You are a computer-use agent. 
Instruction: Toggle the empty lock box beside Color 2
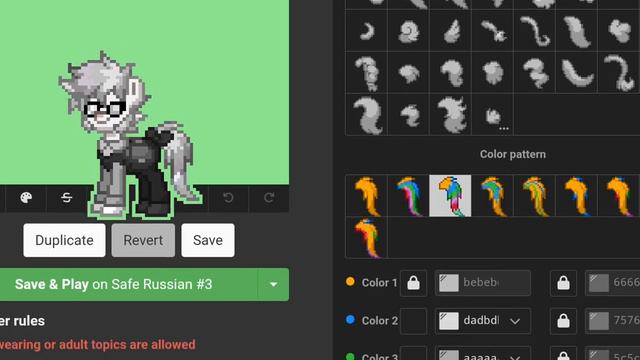tap(413, 321)
